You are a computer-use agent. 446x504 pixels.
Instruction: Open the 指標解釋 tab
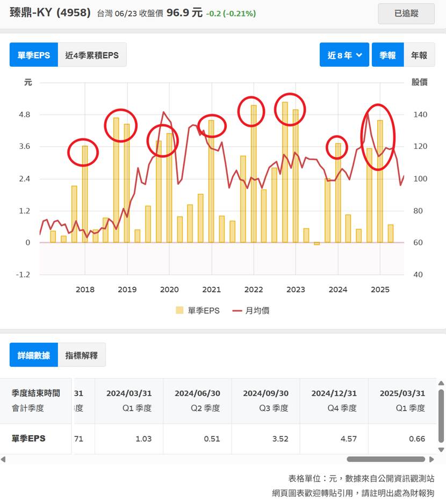coord(82,355)
